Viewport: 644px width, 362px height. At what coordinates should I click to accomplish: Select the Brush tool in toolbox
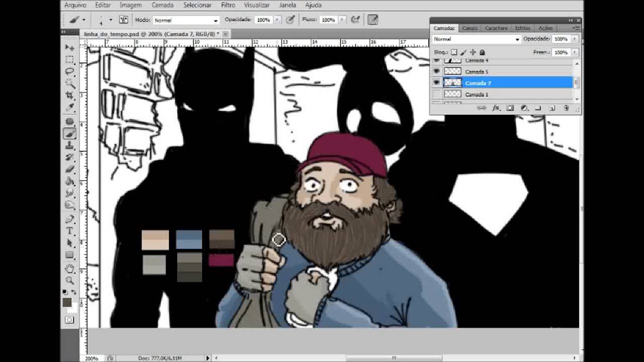click(69, 134)
